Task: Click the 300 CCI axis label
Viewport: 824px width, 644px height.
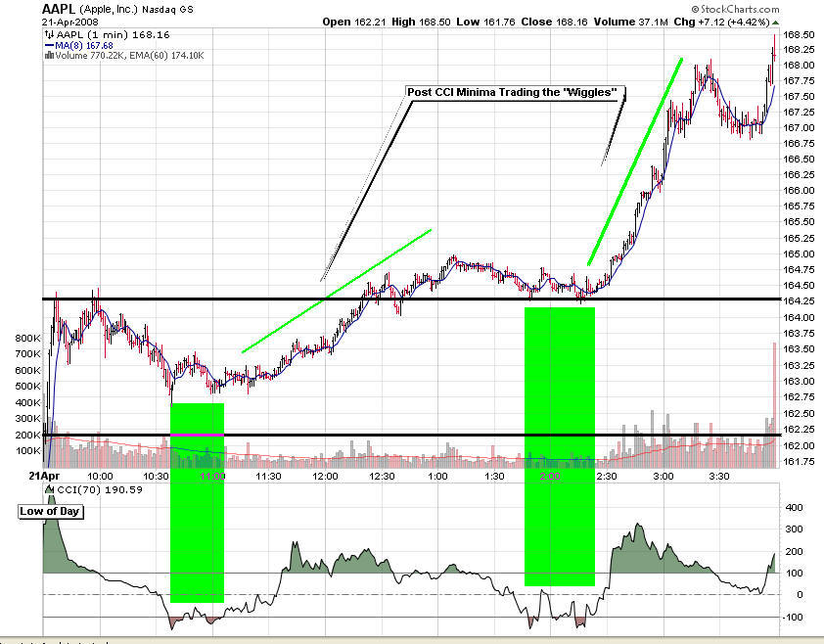Action: pyautogui.click(x=794, y=529)
